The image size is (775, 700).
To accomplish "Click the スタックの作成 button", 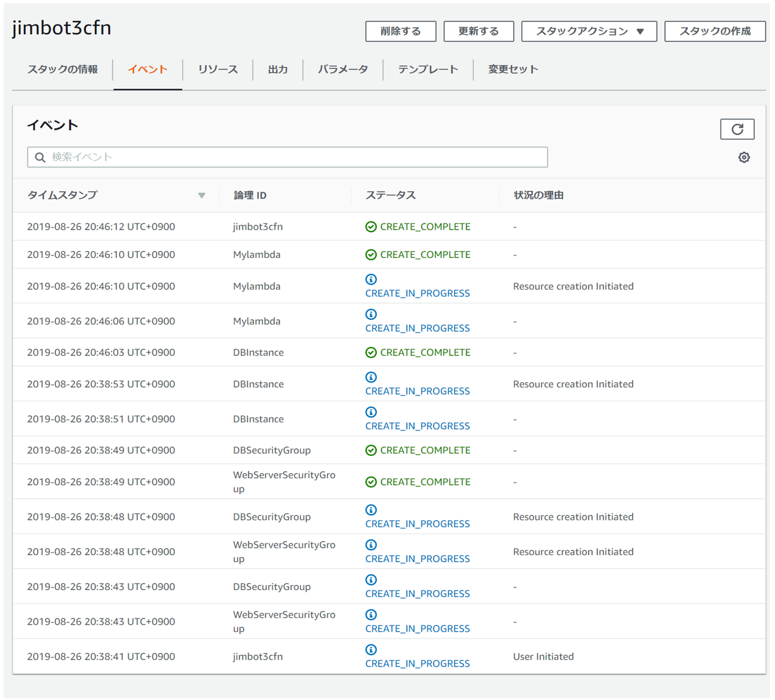I will coord(715,31).
